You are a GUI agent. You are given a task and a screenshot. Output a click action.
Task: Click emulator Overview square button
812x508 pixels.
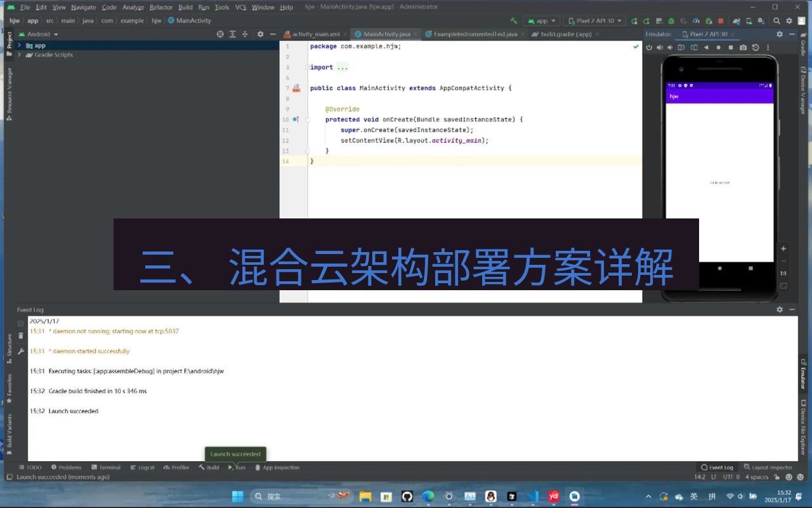[x=731, y=47]
